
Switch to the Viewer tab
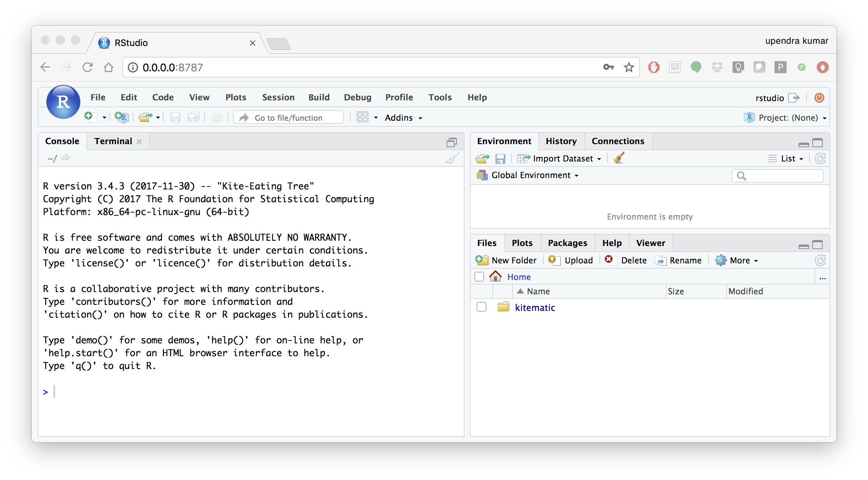[650, 243]
